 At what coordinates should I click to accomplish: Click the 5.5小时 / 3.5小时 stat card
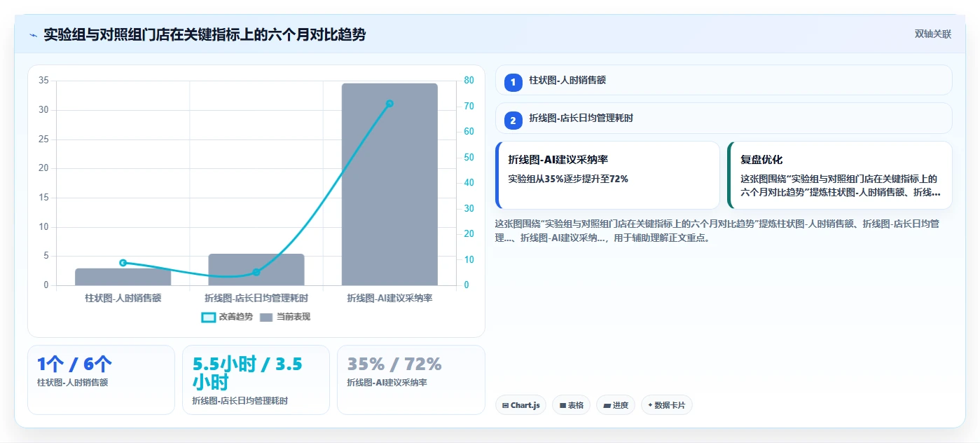256,379
